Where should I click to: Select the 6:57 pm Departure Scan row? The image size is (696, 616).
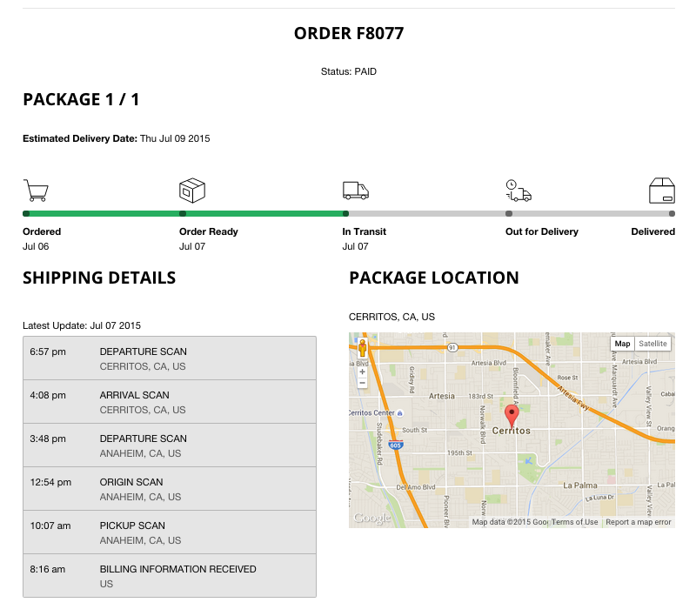click(x=170, y=358)
